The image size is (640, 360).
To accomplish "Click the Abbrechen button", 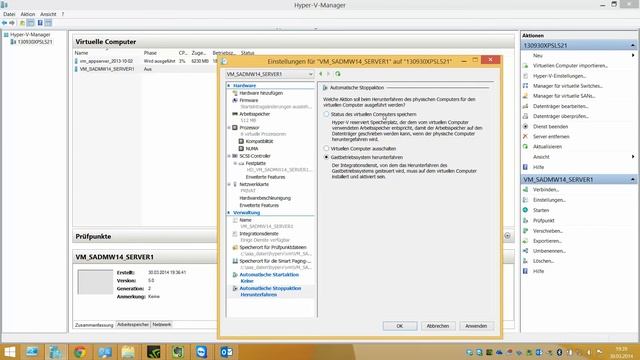I will [438, 326].
